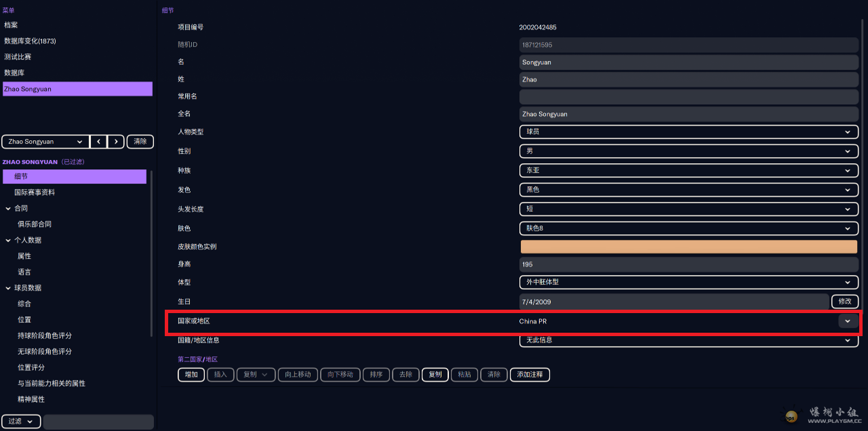Open the 人物类型 dropdown showing 球员

tap(689, 132)
